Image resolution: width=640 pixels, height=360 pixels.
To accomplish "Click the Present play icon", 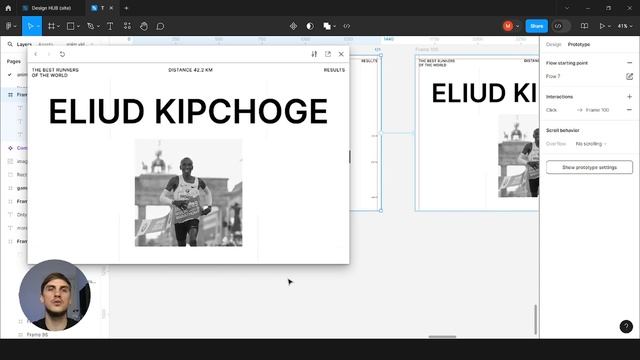I will tap(602, 26).
